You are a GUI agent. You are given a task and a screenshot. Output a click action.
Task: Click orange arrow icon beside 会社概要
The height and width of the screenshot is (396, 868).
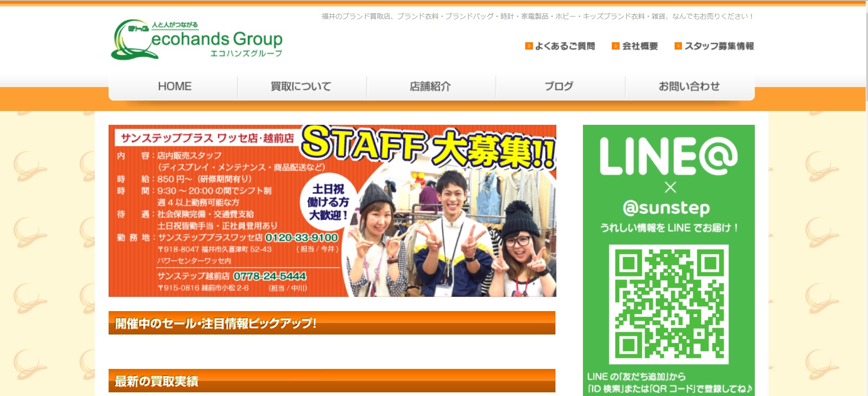(615, 46)
